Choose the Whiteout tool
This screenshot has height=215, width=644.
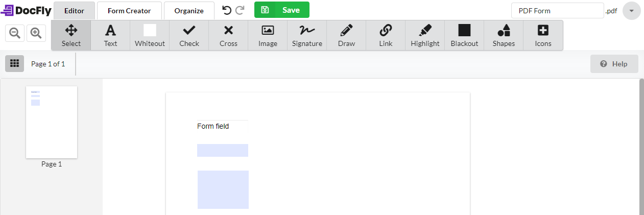(x=150, y=35)
